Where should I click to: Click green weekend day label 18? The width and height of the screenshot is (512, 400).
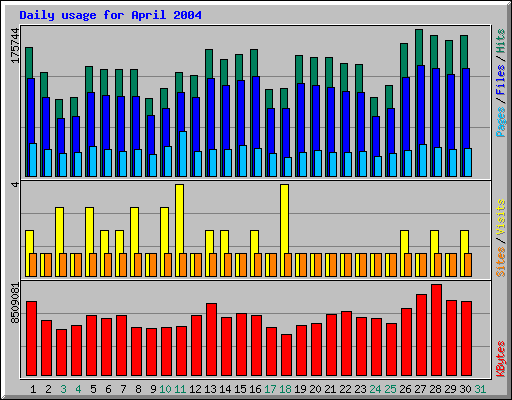pyautogui.click(x=285, y=389)
